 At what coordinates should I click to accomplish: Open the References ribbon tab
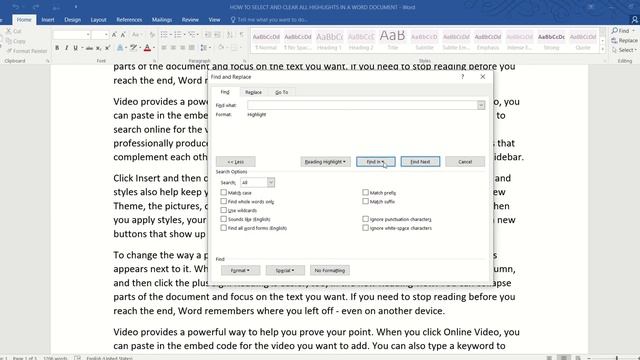tap(129, 20)
